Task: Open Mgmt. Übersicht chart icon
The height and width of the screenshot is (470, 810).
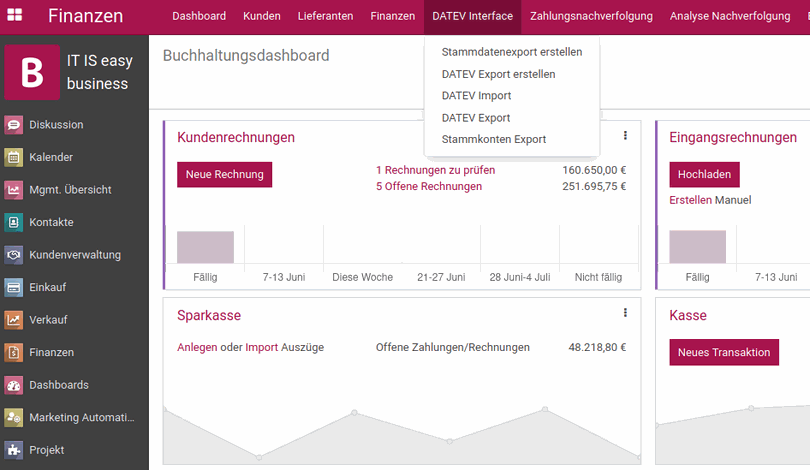Action: click(13, 190)
